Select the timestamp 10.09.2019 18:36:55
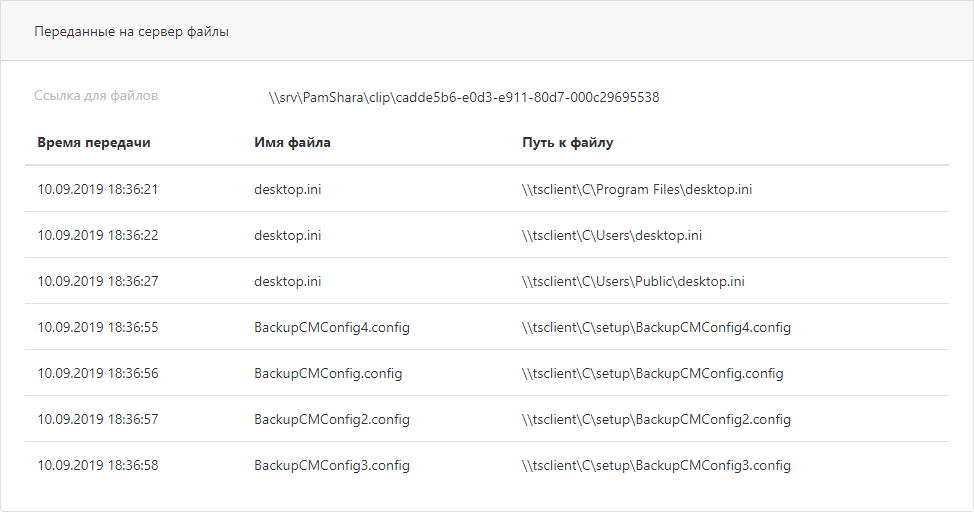Screen dimensions: 974x512 pos(98,327)
